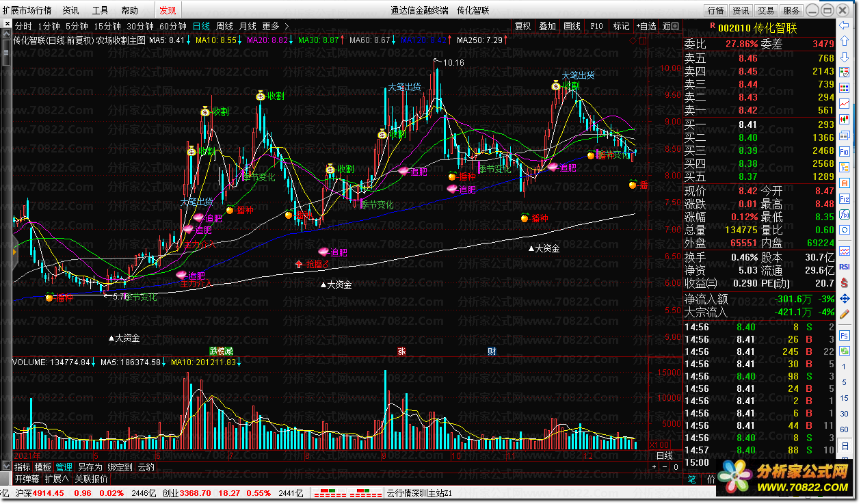Open the 帮助 menu

tap(129, 10)
